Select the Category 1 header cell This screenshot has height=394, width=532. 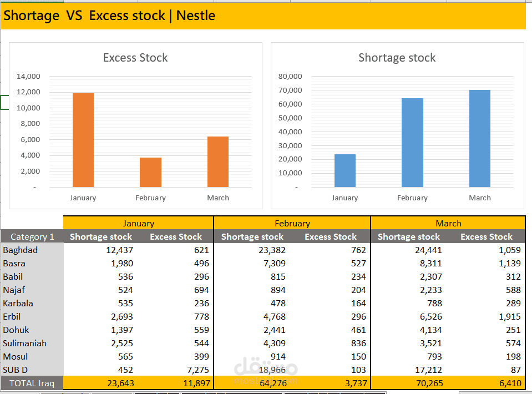click(32, 236)
